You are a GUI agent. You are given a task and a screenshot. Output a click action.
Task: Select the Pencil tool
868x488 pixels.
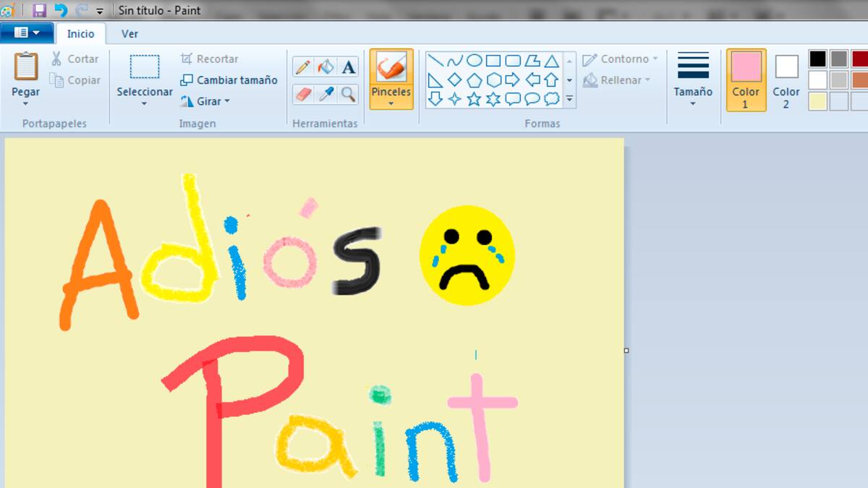click(x=303, y=67)
